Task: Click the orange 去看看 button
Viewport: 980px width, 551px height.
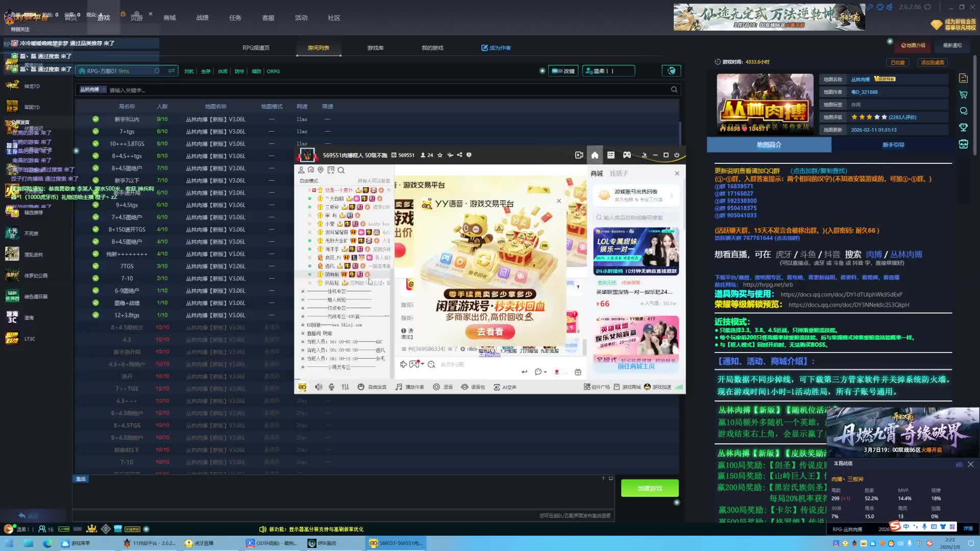Action: pyautogui.click(x=489, y=332)
